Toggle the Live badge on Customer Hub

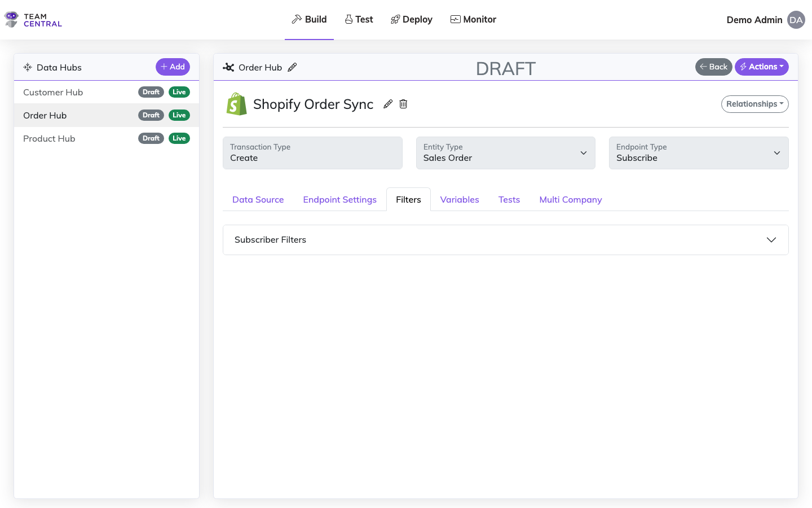pyautogui.click(x=179, y=91)
